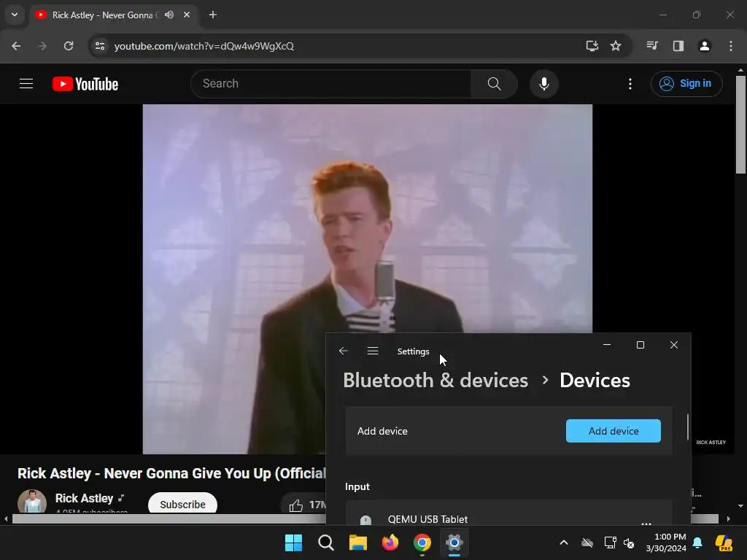
Task: Open more options for QEMU USB Tablet
Action: (646, 523)
